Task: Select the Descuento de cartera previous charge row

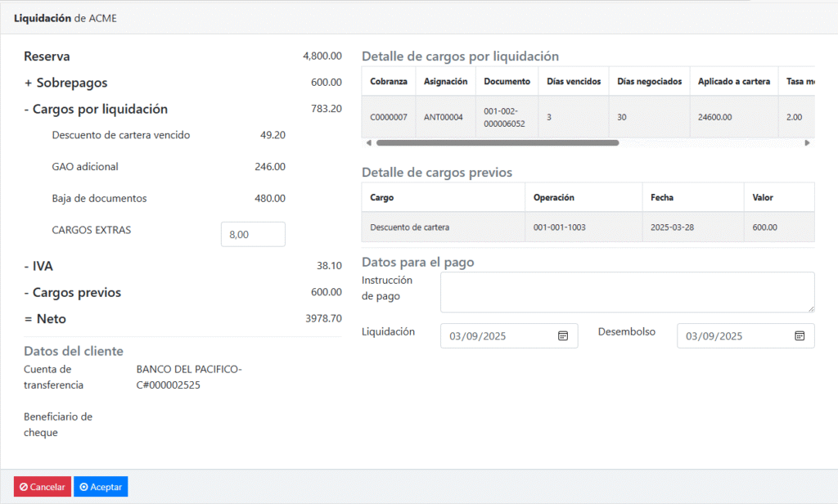Action: tap(410, 227)
